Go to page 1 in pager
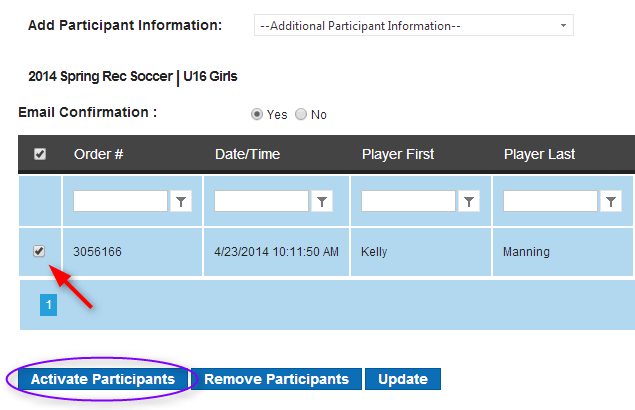Image resolution: width=635 pixels, height=410 pixels. click(48, 305)
